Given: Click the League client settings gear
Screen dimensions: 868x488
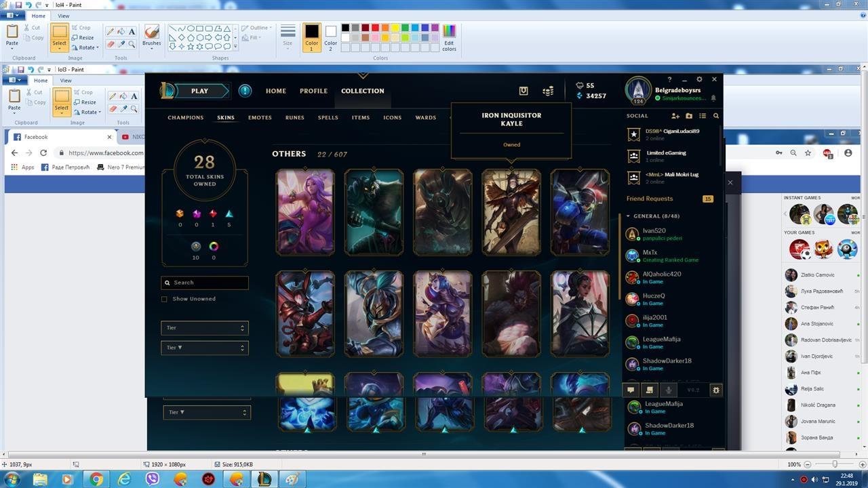Looking at the screenshot, I should 699,79.
